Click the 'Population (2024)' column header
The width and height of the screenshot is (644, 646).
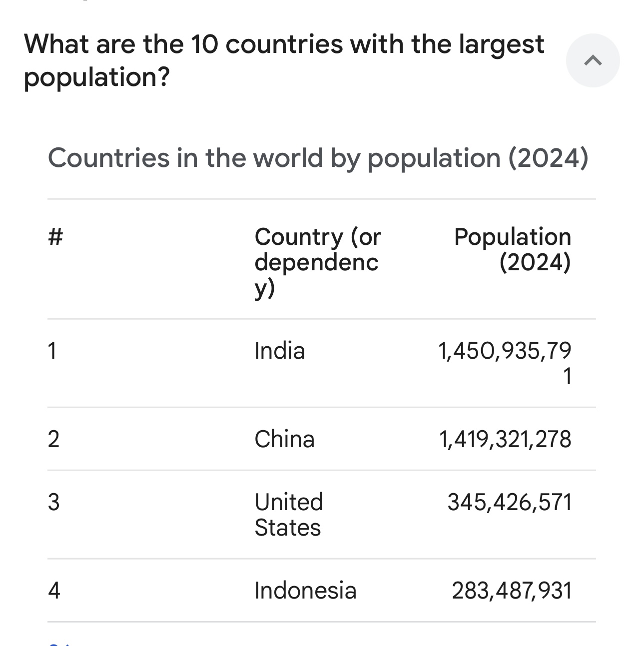click(x=513, y=249)
